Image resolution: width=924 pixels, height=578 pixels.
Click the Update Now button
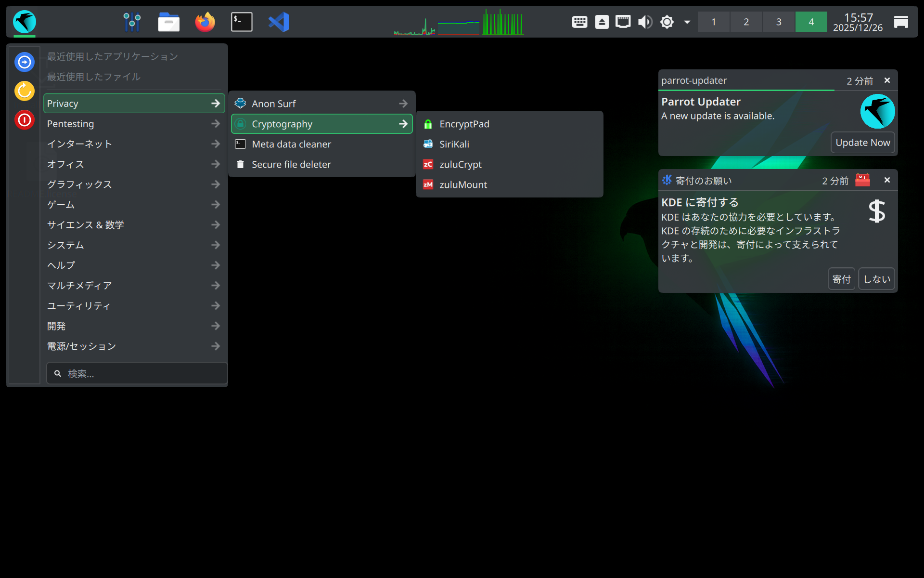coord(862,143)
